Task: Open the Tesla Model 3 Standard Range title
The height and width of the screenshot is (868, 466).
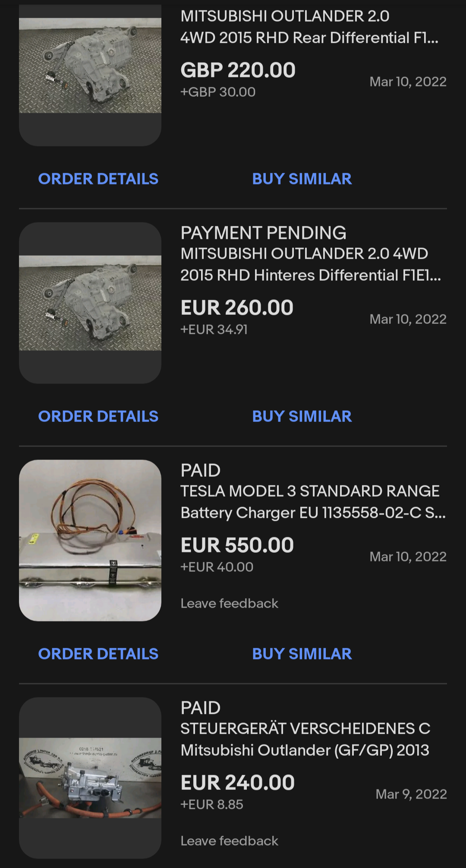Action: coord(312,502)
